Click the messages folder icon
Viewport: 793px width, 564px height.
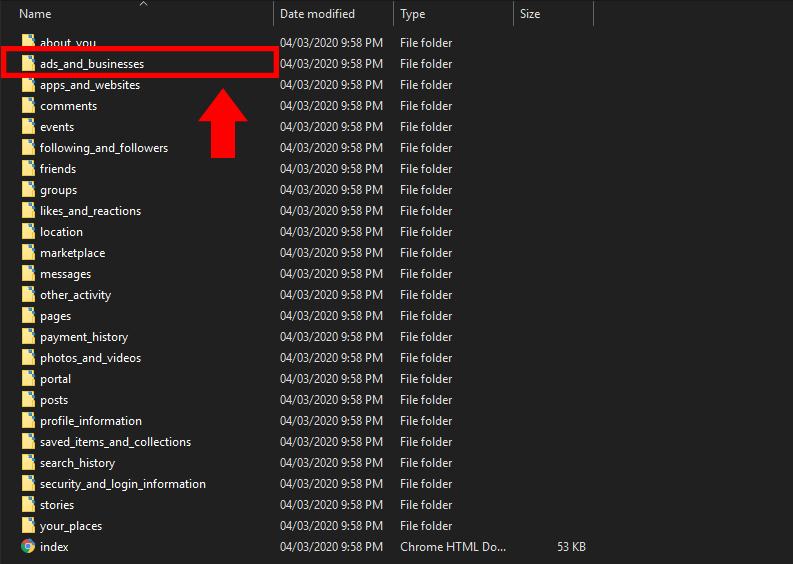pos(28,273)
